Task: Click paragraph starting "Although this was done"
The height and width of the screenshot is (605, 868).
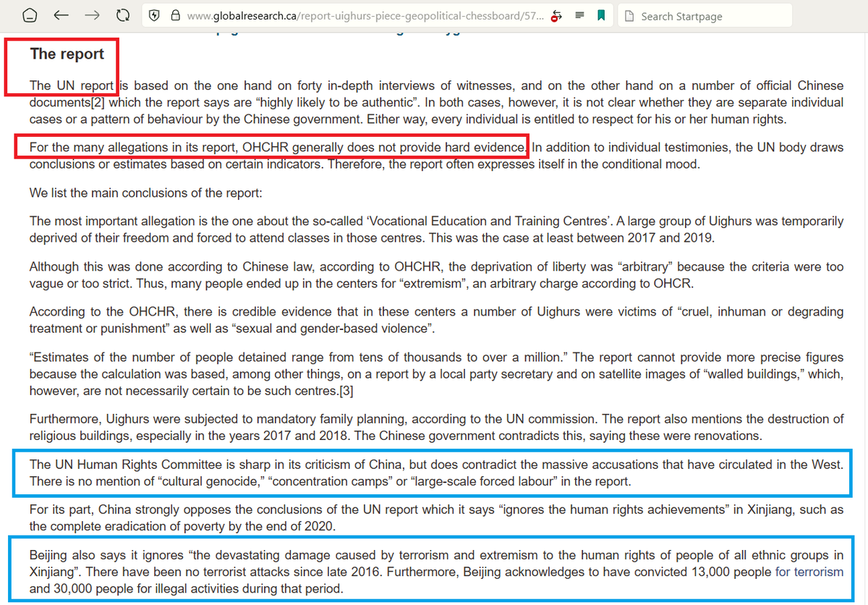Action: pos(437,275)
